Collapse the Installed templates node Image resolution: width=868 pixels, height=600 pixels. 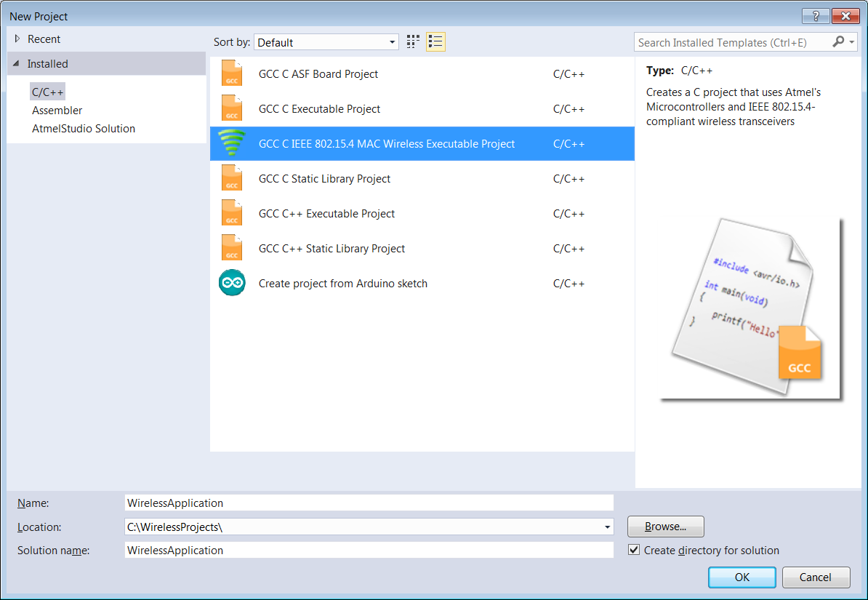(x=16, y=64)
